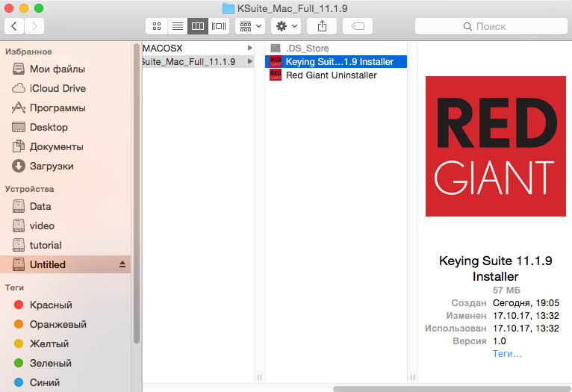
Task: Switch to Cover Flow view
Action: (x=219, y=26)
